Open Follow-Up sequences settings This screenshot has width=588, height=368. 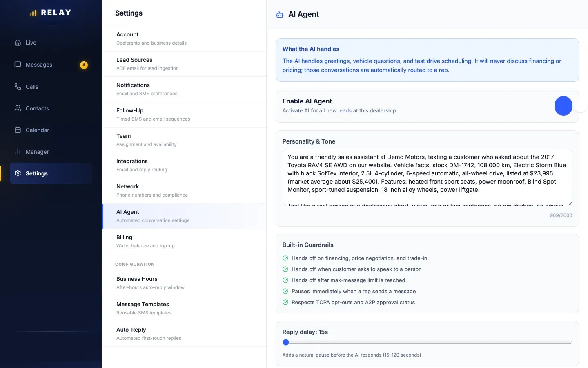pos(184,114)
